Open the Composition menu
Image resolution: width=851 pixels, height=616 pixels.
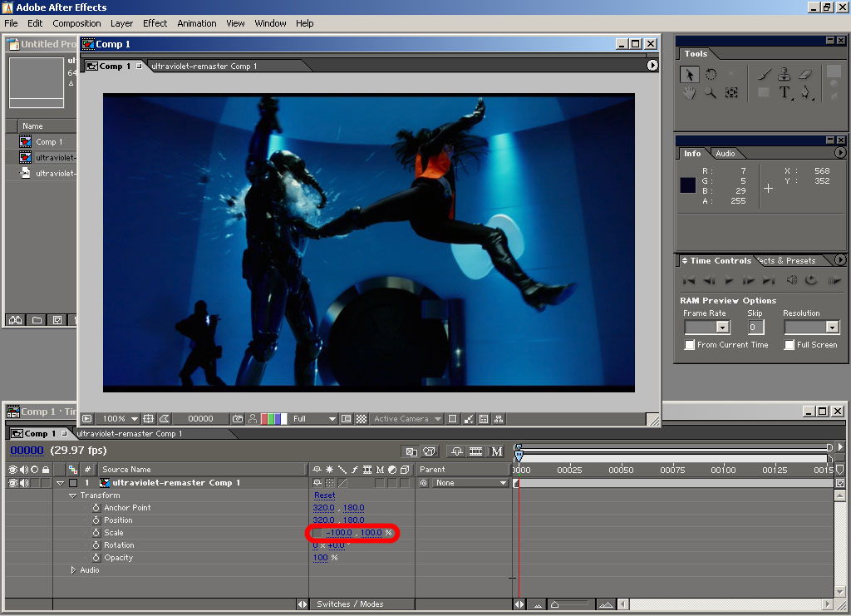pyautogui.click(x=76, y=23)
